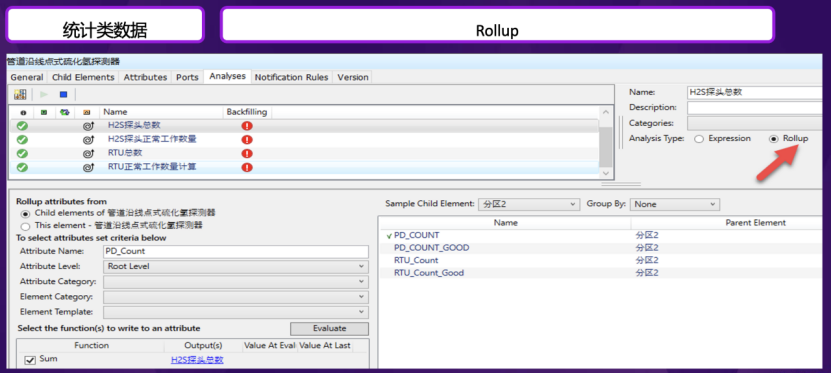Switch to the General tab
The image size is (831, 373).
26,77
